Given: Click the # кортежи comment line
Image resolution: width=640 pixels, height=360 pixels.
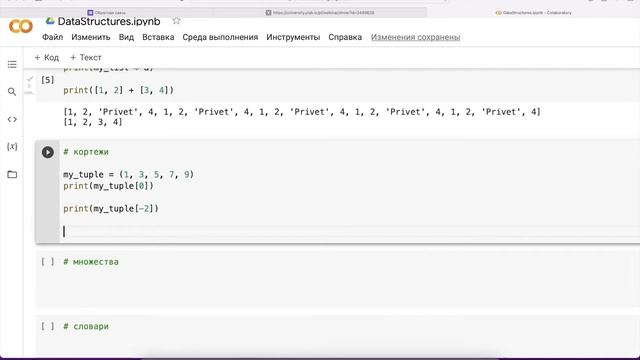Looking at the screenshot, I should (x=86, y=152).
